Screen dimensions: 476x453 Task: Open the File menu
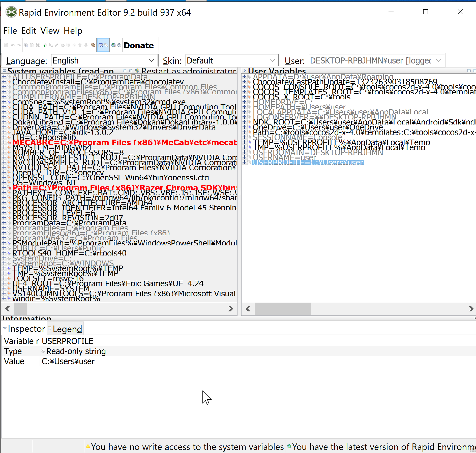click(10, 31)
